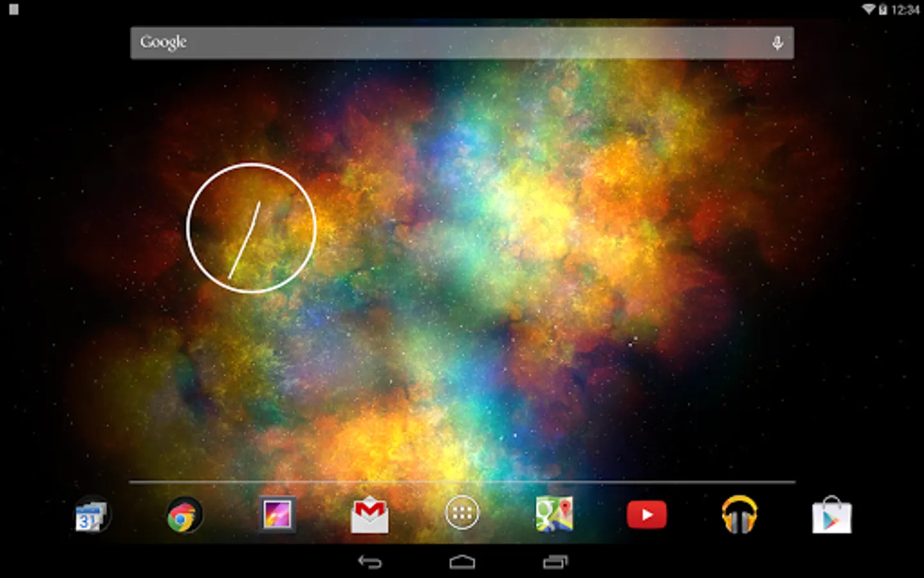Tap the home navigation button

(x=462, y=563)
